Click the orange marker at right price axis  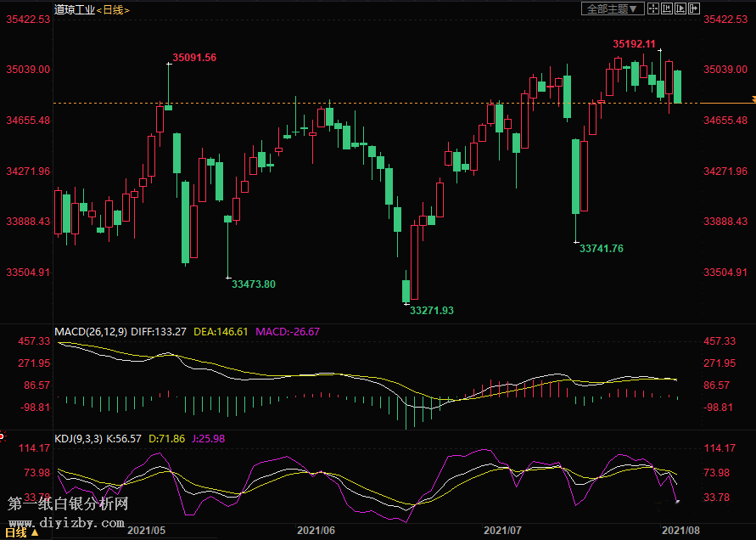click(752, 100)
